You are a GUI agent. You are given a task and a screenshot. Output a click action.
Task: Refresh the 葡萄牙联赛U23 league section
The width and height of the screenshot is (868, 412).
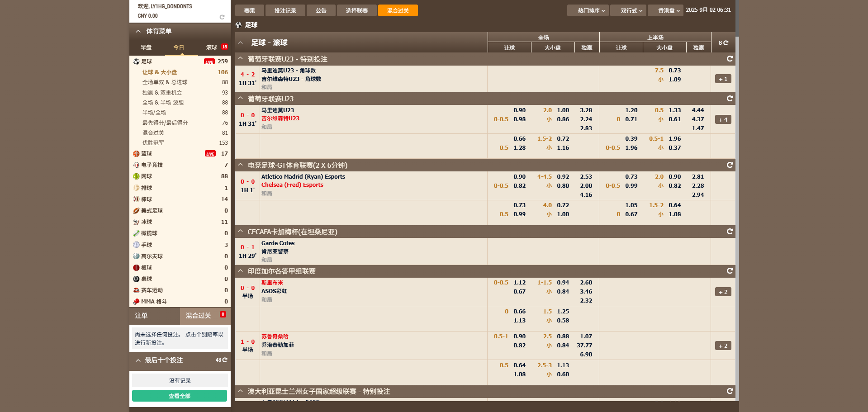(x=729, y=99)
